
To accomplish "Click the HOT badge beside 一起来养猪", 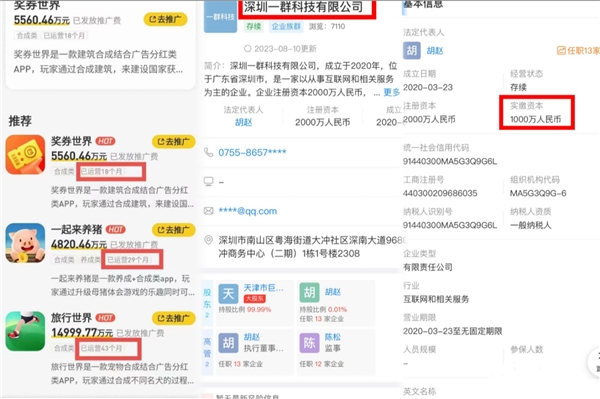I will pos(116,230).
